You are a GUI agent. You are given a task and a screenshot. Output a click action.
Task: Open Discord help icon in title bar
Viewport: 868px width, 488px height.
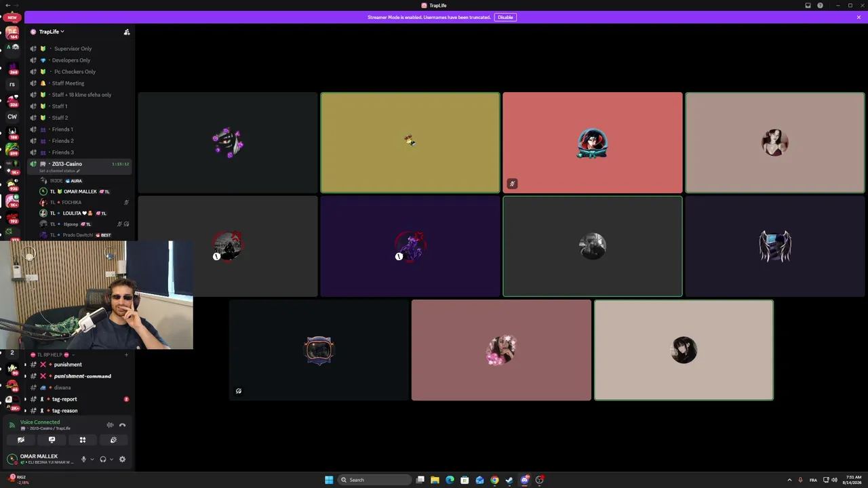pos(820,5)
